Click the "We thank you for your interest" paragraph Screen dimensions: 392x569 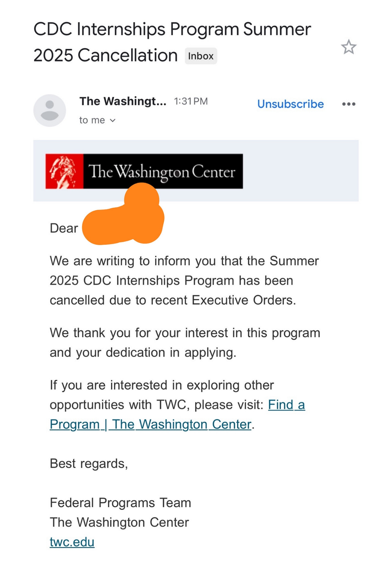click(185, 343)
